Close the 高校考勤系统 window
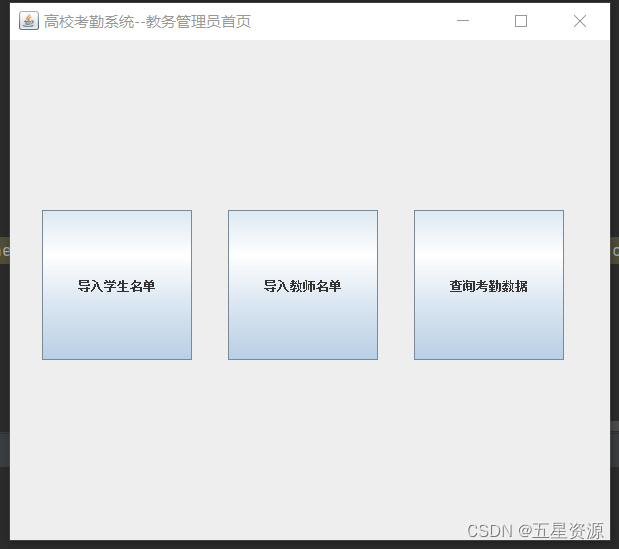The image size is (619, 549). point(580,21)
